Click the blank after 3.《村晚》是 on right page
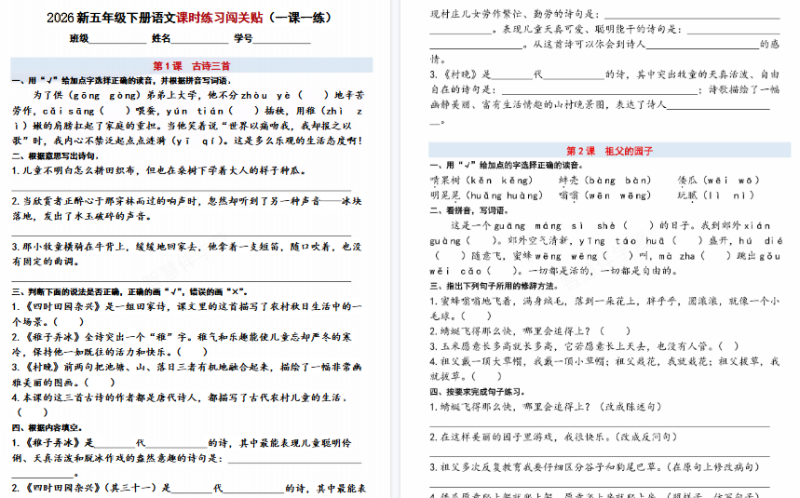Image resolution: width=800 pixels, height=498 pixels. click(512, 74)
